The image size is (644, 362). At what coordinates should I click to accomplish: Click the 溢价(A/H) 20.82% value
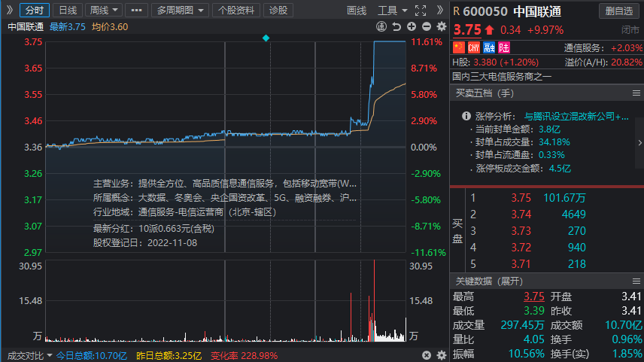click(627, 62)
